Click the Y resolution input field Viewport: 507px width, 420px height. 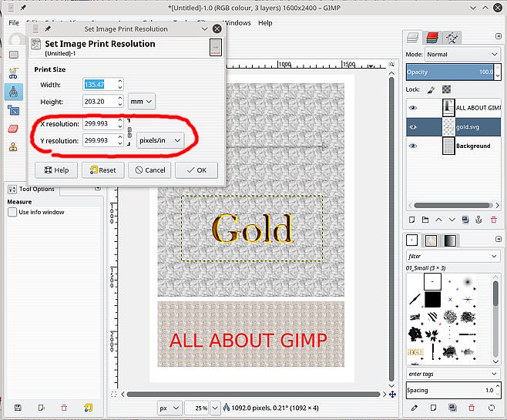(99, 140)
